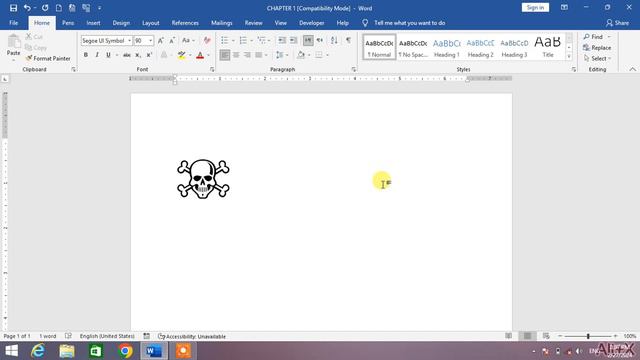Undo the last action
Screen dimensions: 640x360
click(x=27, y=8)
